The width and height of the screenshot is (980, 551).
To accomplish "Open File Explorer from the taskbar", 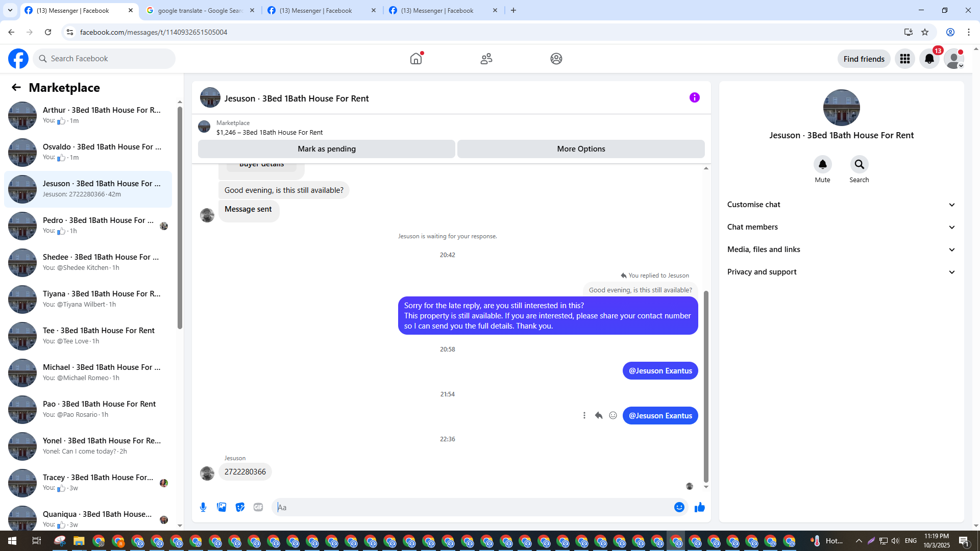I will pyautogui.click(x=79, y=541).
